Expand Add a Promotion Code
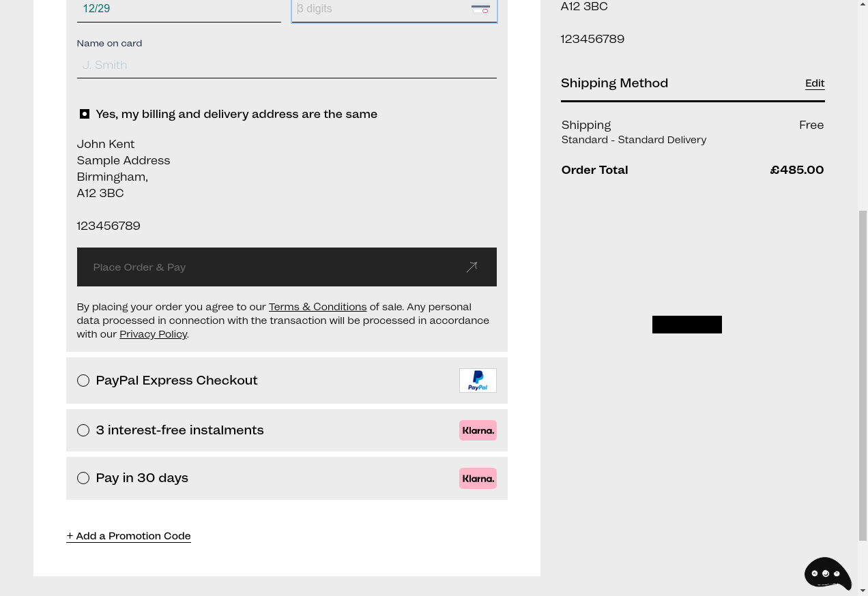This screenshot has height=596, width=868. pyautogui.click(x=128, y=536)
